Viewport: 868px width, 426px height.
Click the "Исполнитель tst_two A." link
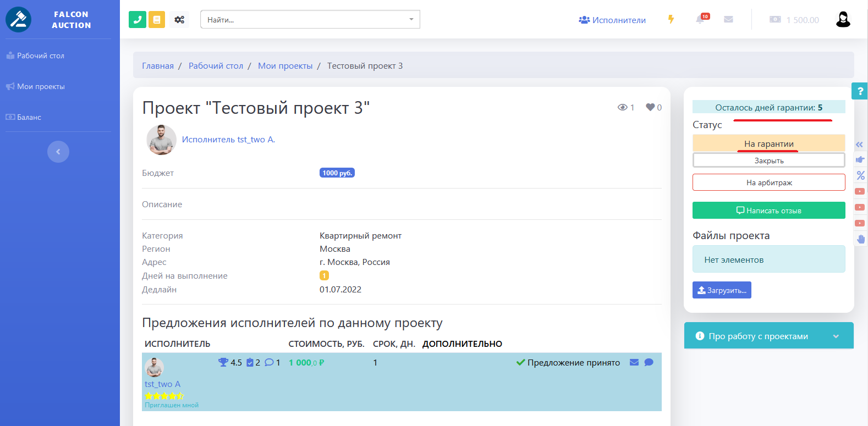[228, 140]
